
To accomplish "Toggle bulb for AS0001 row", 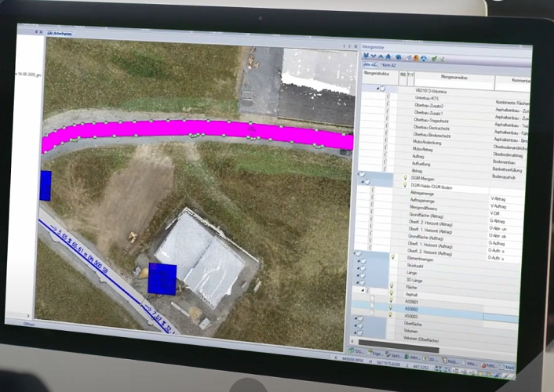I will 391,300.
